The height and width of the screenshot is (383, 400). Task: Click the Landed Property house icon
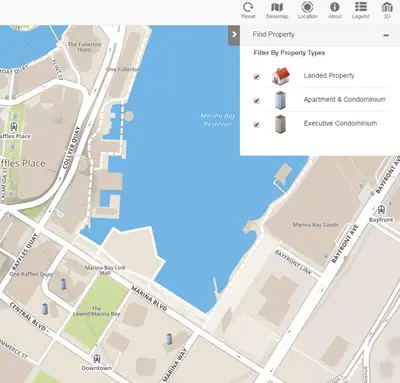coord(281,76)
